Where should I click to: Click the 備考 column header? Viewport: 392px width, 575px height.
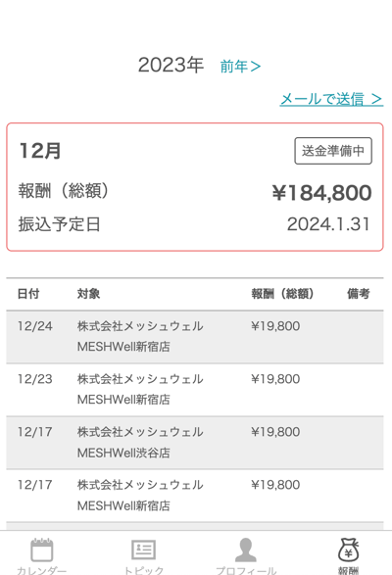(359, 294)
